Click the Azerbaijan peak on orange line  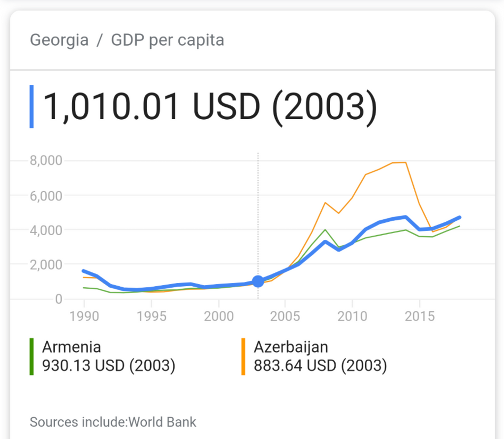(x=406, y=163)
